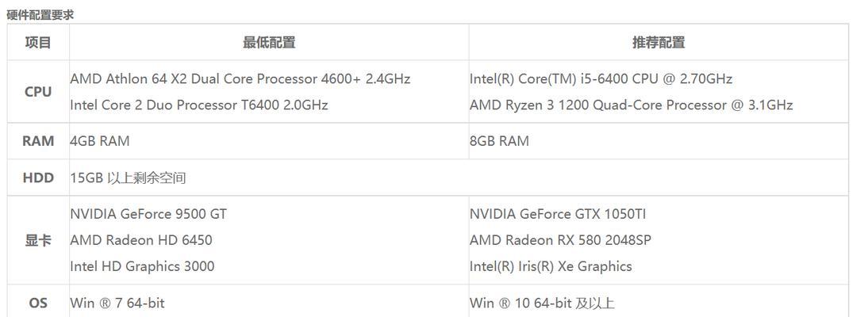Click the 最低配置 column header
Image resolution: width=868 pixels, height=317 pixels.
pyautogui.click(x=269, y=43)
